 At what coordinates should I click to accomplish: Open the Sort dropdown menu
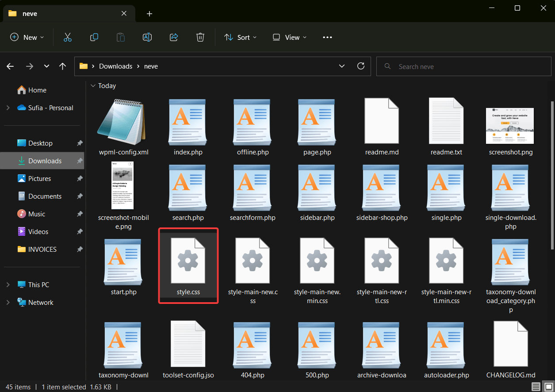[x=241, y=38]
